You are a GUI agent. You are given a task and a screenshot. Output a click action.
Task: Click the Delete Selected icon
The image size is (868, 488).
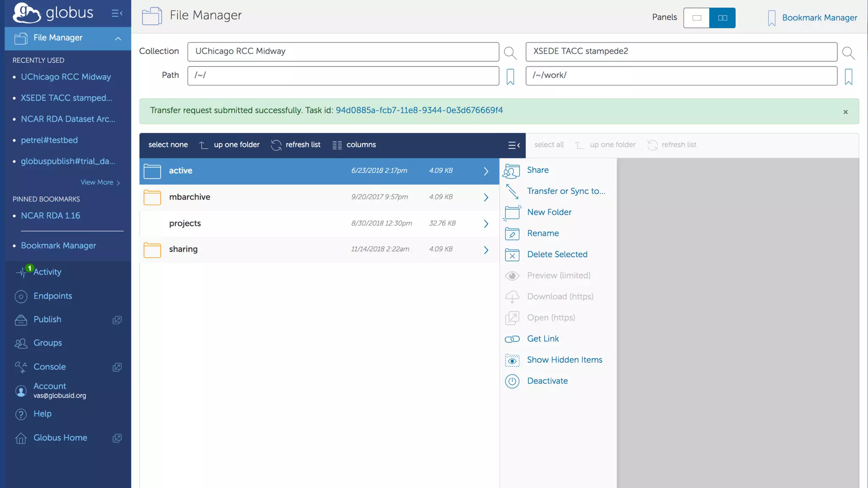512,255
